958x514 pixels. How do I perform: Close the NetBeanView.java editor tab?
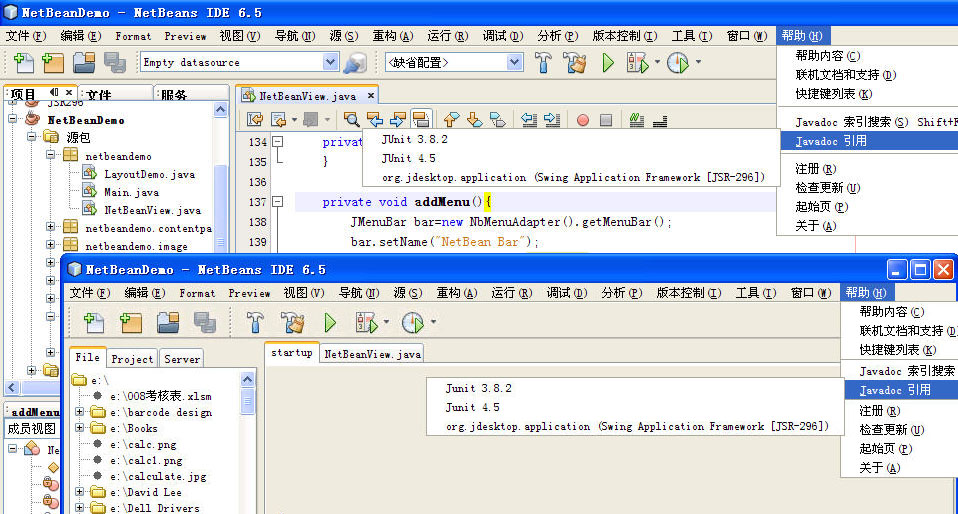click(370, 96)
